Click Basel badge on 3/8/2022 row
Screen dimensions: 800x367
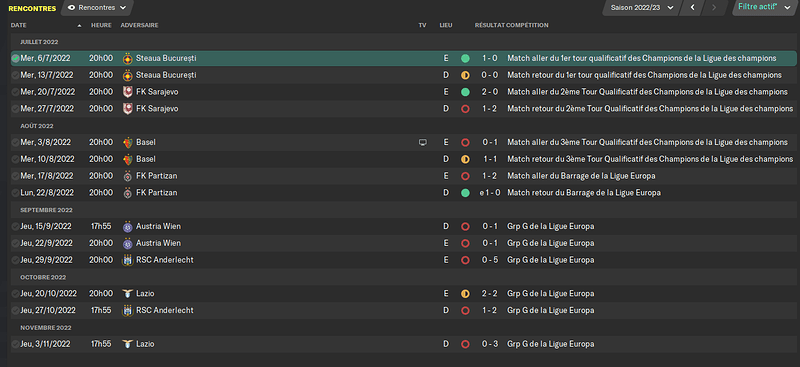[x=128, y=143]
